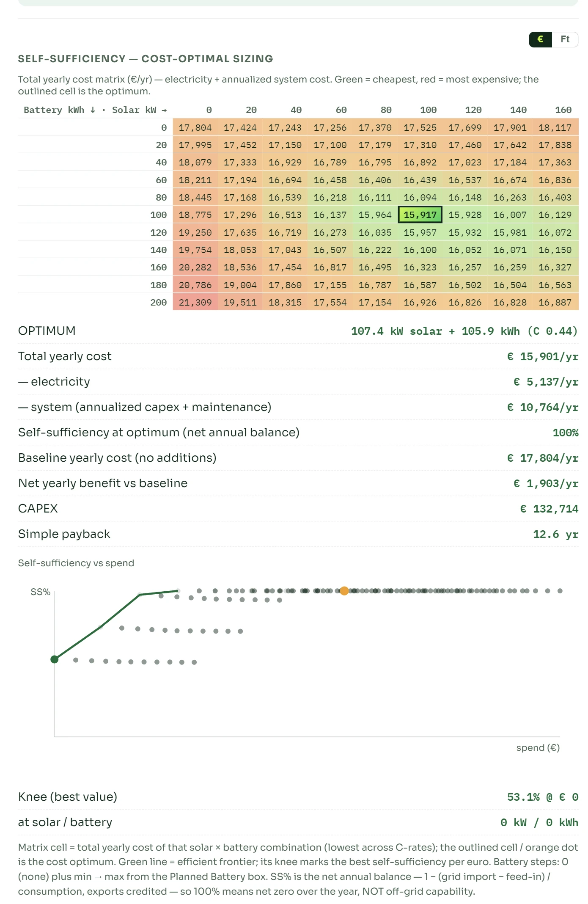Viewport: 588px width, 904px height.
Task: Click matrix cell 16,007
Action: (510, 215)
